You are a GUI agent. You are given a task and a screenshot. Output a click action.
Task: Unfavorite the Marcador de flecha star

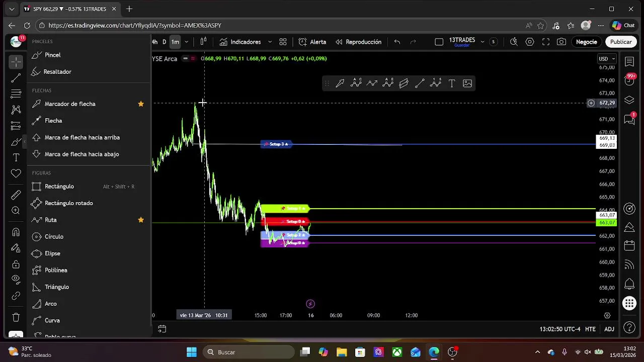click(141, 104)
